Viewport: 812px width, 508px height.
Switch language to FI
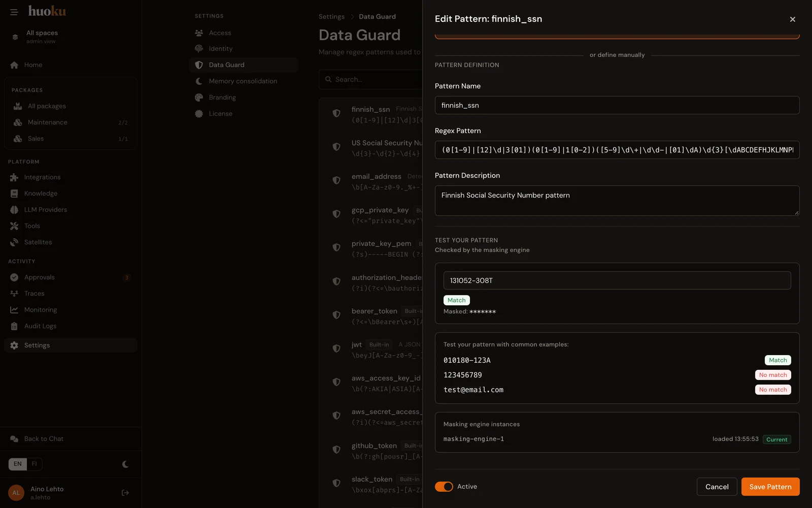[35, 464]
